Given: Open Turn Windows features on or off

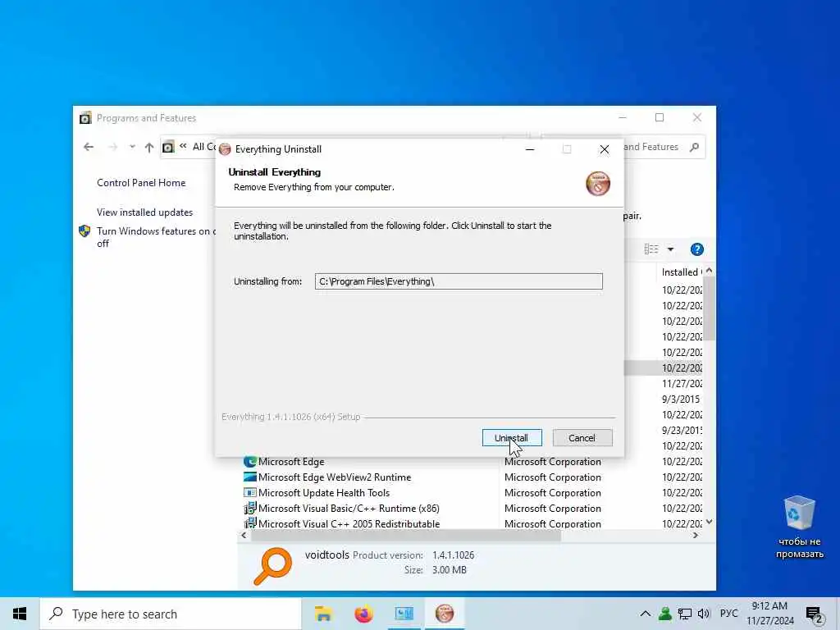Looking at the screenshot, I should (155, 237).
